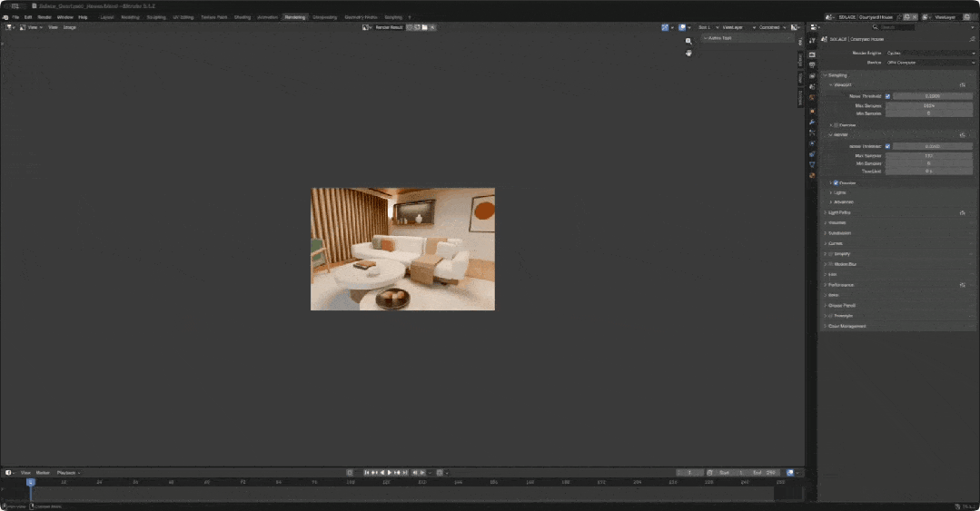
Task: Click the Render Max Samples field
Action: 929,155
